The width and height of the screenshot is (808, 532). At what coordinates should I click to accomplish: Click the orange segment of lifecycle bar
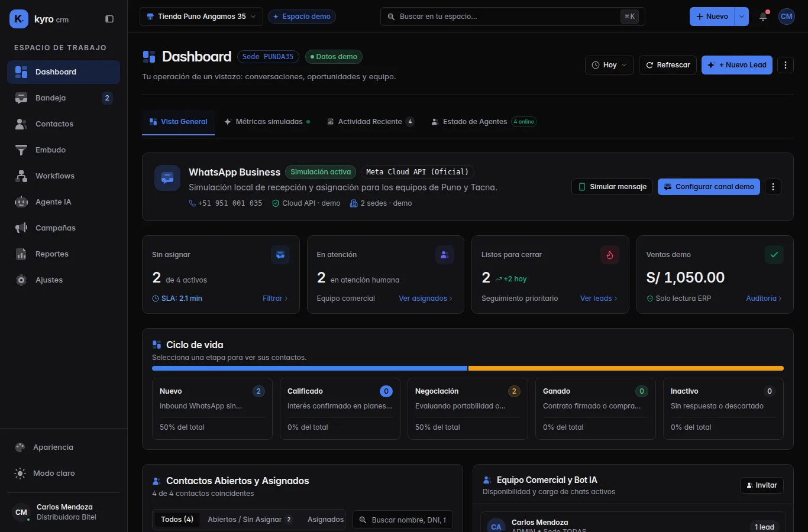[x=626, y=368]
